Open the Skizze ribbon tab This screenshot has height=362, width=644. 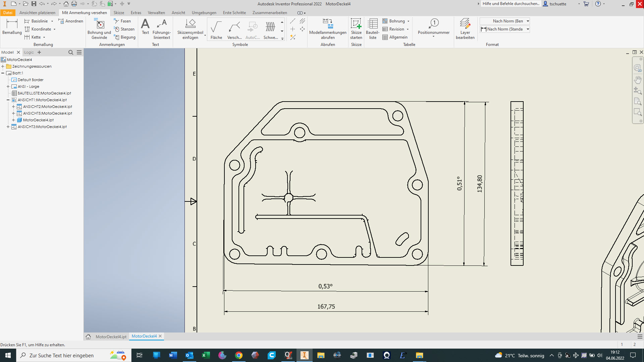119,13
